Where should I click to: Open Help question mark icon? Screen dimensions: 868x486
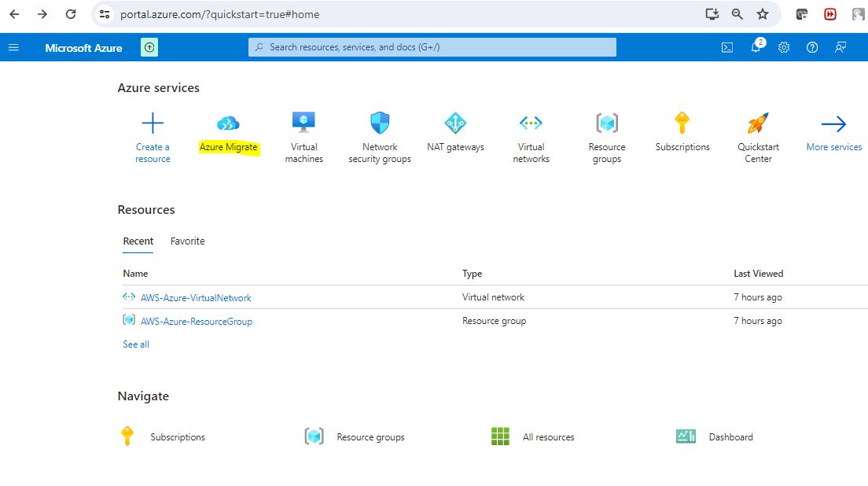pos(812,47)
